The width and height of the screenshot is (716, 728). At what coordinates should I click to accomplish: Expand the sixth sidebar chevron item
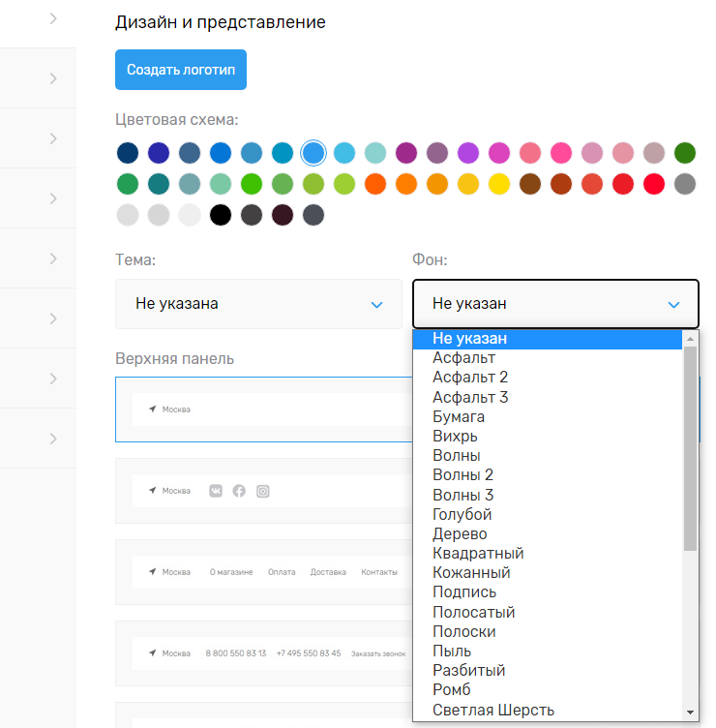click(53, 318)
